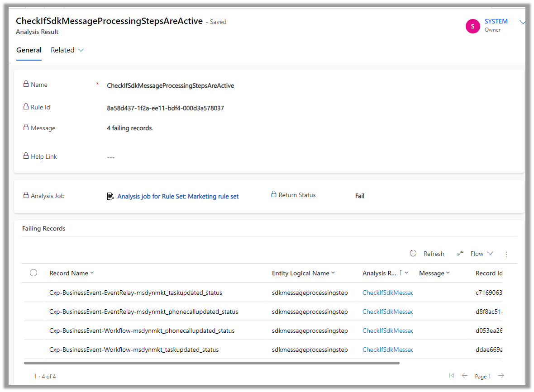Toggle the select-all rows circle in header
The height and width of the screenshot is (392, 534).
click(x=33, y=273)
